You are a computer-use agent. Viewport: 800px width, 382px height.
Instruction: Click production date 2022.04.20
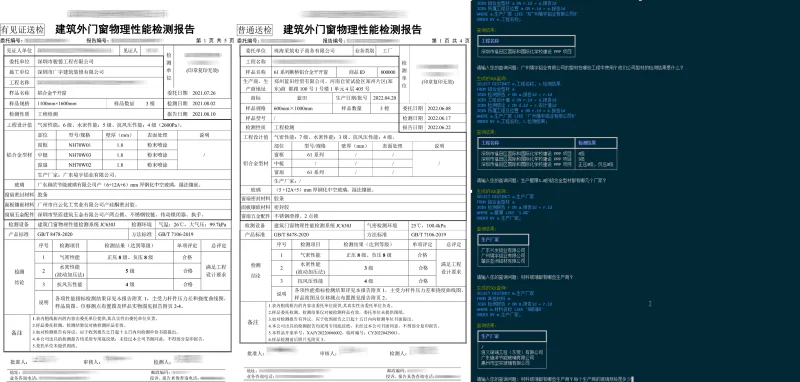pyautogui.click(x=384, y=97)
